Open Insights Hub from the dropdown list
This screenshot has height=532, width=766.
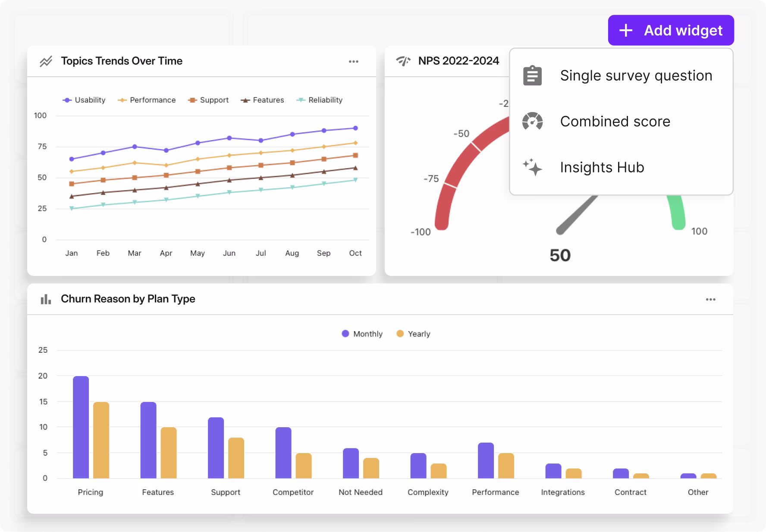pyautogui.click(x=602, y=167)
